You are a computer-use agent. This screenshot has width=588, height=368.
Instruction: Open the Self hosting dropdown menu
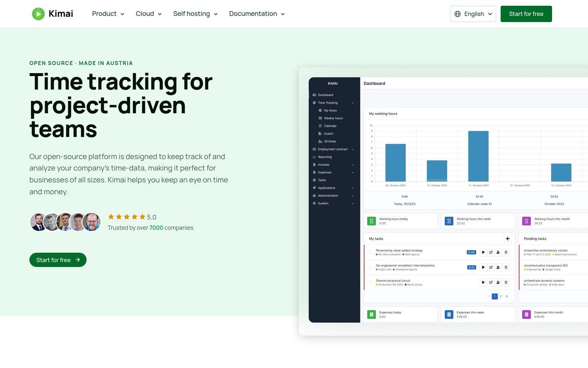(x=196, y=14)
